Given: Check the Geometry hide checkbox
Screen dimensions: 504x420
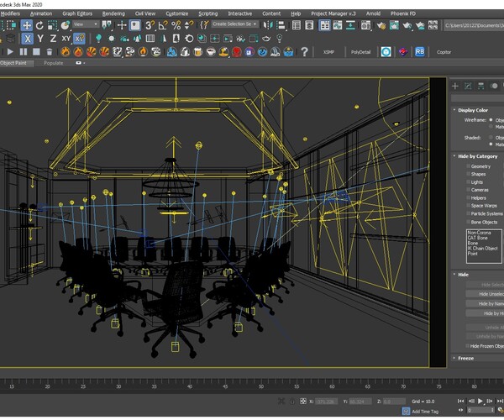Looking at the screenshot, I should click(x=468, y=166).
